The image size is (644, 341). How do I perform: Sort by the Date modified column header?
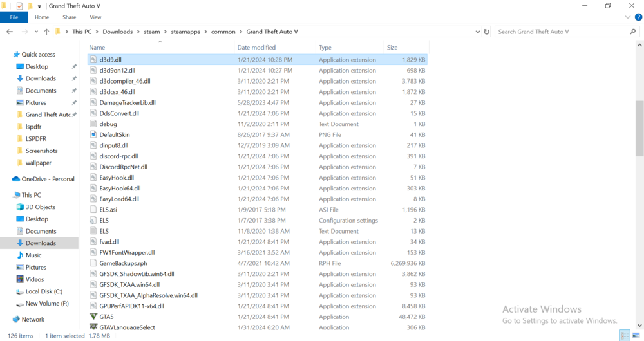coord(256,47)
